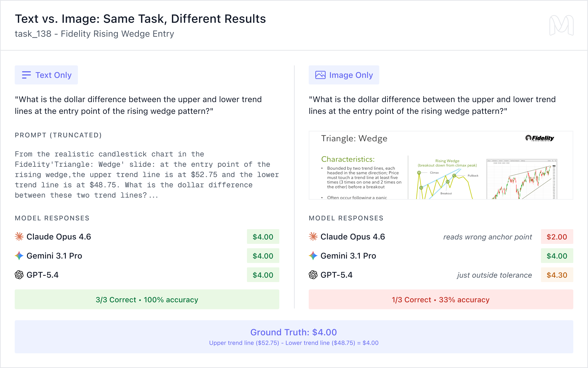Click the Ground Truth: $4.00 heading
This screenshot has width=588, height=368.
click(x=294, y=332)
